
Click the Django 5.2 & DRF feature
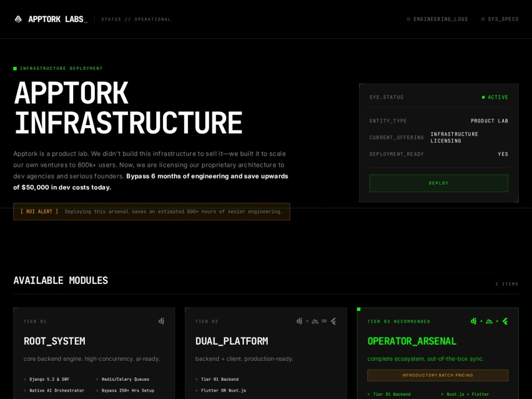click(49, 379)
